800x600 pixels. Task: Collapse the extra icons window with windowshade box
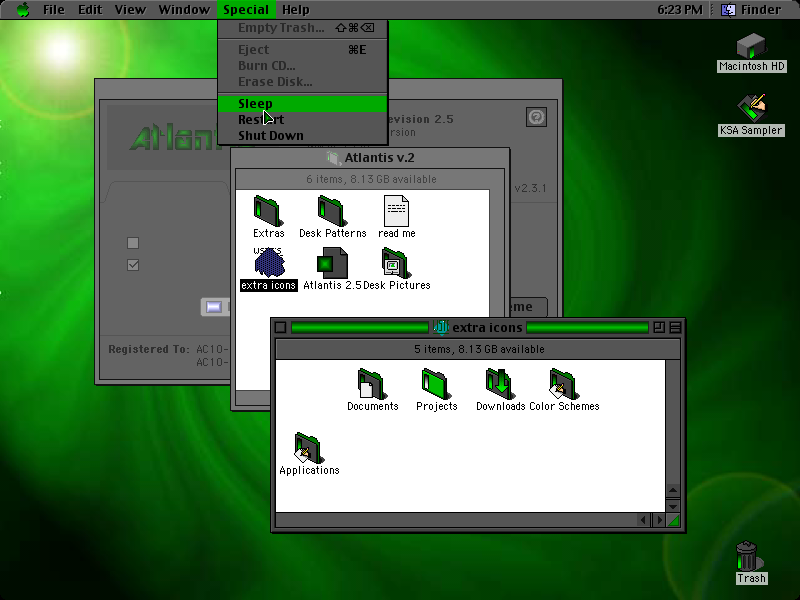(675, 327)
